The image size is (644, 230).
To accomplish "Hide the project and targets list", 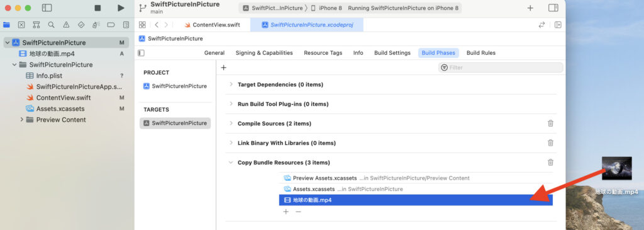I will (x=141, y=53).
